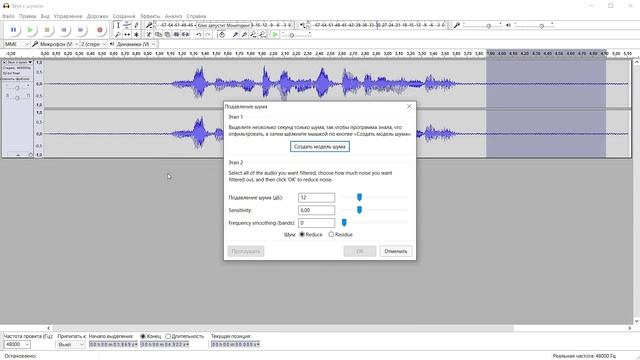
Task: Click the Redo arrow icon
Action: (208, 35)
